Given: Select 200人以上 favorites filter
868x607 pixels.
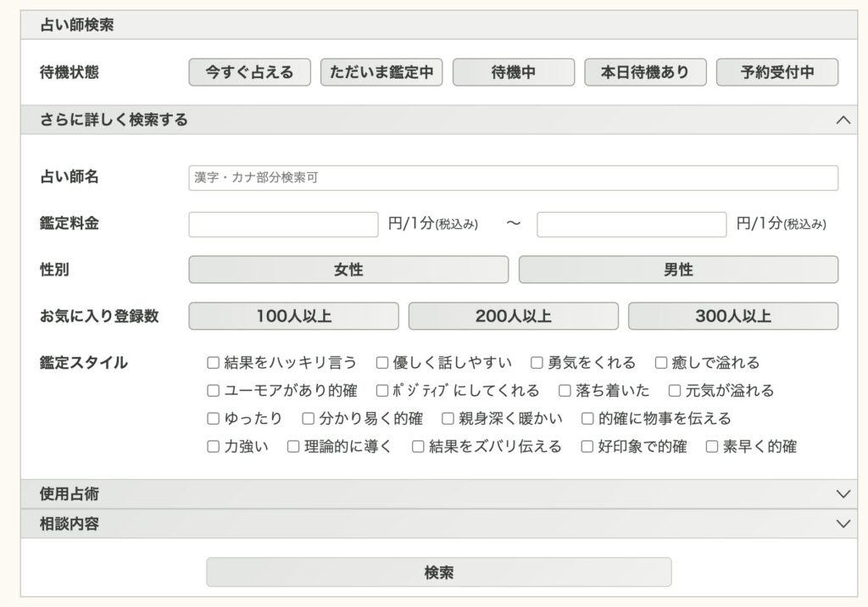Looking at the screenshot, I should pos(513,316).
